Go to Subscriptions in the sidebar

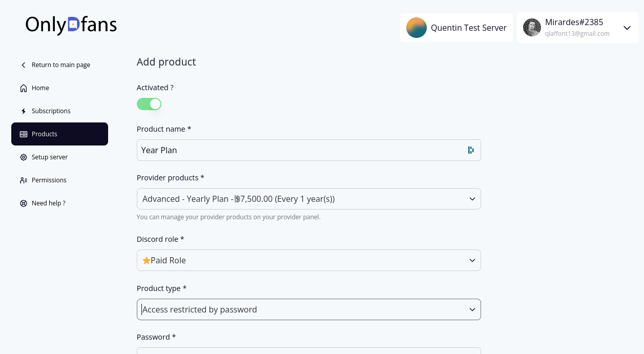click(x=51, y=111)
